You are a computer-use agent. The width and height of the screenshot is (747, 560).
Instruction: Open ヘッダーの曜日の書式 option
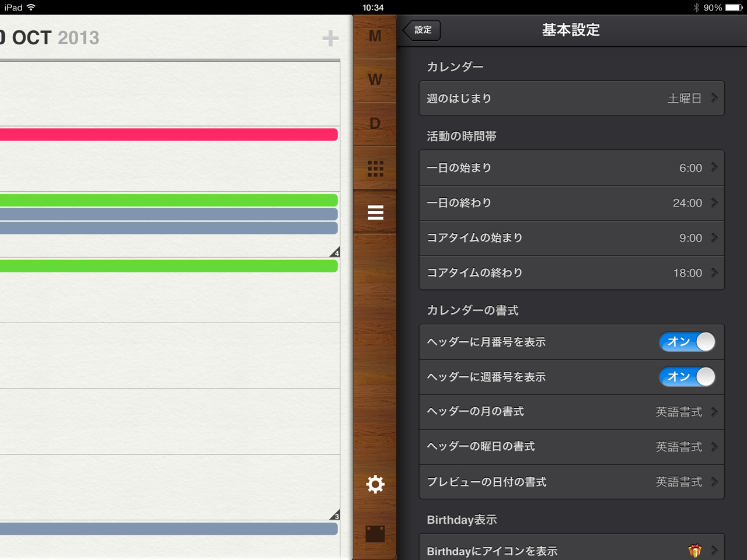tap(571, 447)
